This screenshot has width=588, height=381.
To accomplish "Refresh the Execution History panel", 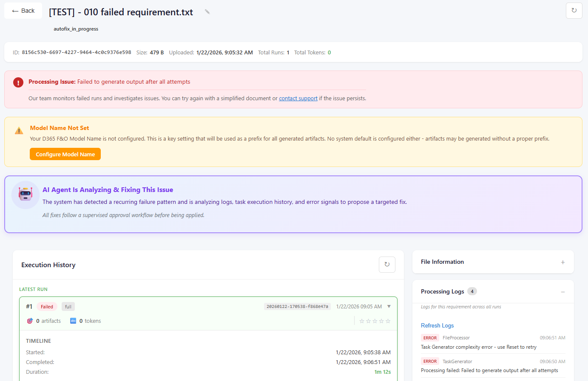I will tap(387, 264).
